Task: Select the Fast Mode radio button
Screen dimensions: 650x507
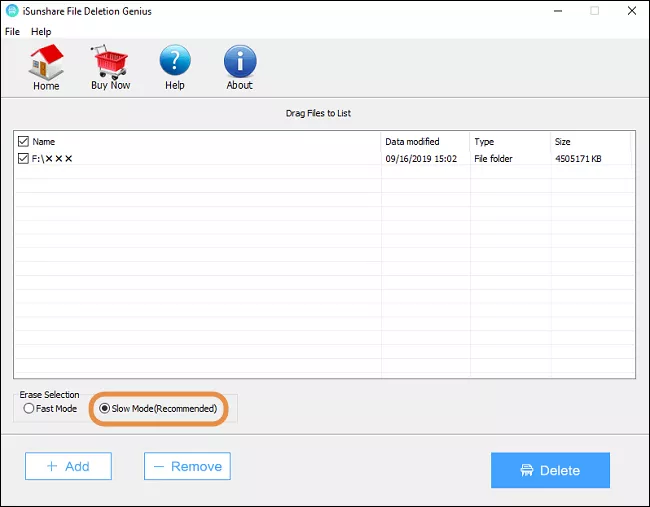Action: 28,409
